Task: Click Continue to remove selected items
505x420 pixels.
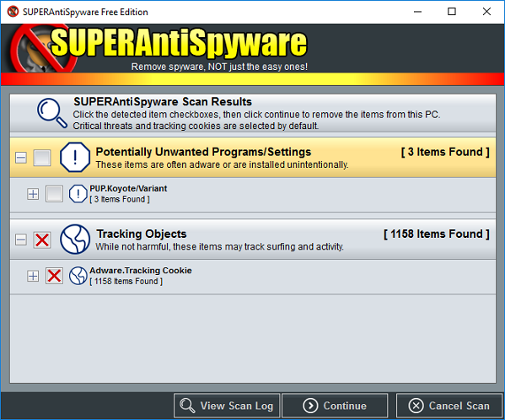Action: tap(335, 406)
